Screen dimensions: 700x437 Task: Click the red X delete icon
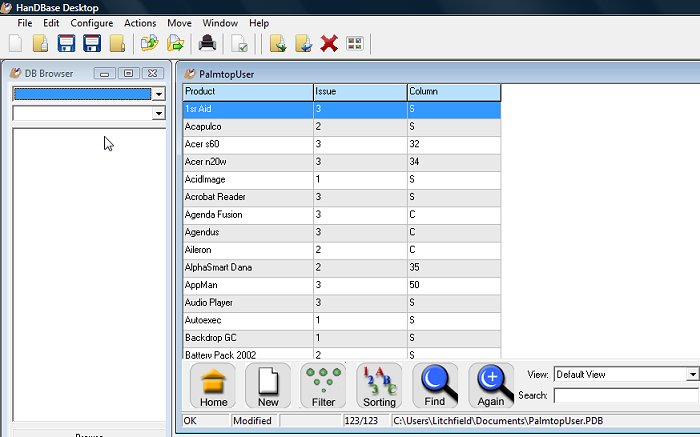[x=329, y=44]
